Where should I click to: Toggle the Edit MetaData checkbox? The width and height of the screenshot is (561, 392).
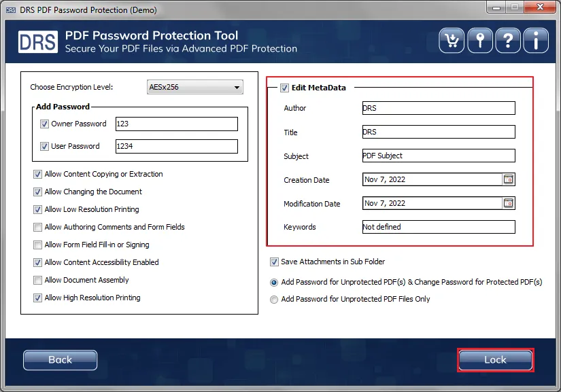(284, 88)
